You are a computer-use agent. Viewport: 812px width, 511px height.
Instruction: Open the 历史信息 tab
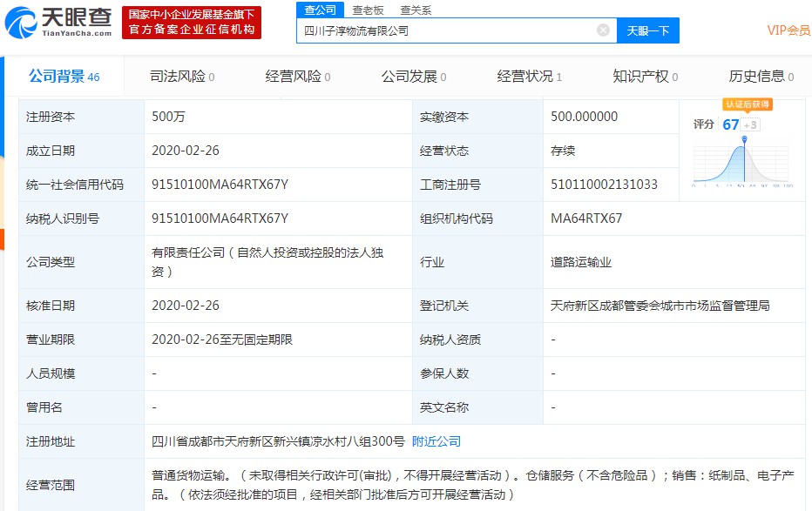761,77
